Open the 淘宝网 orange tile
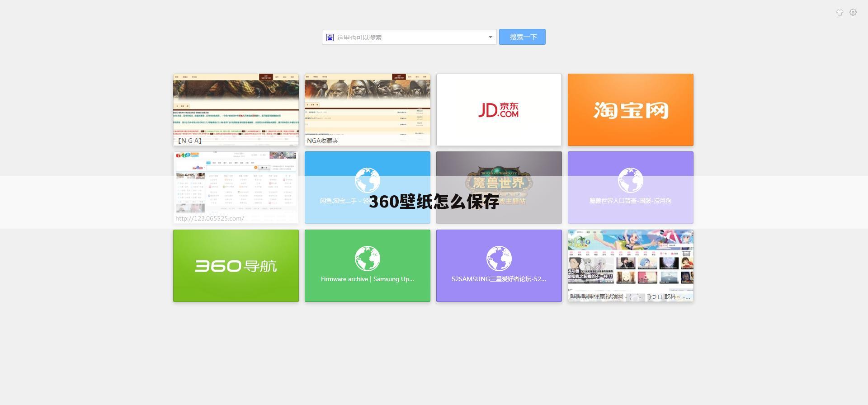868x405 pixels. click(631, 110)
